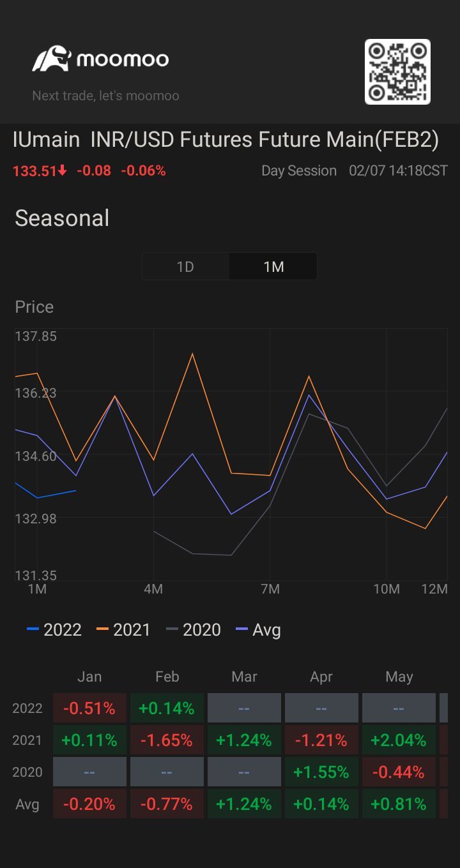Toggle the 2020 gray legend marker

(x=172, y=630)
